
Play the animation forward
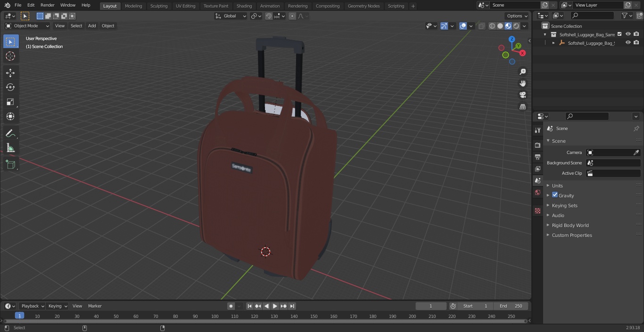point(275,306)
